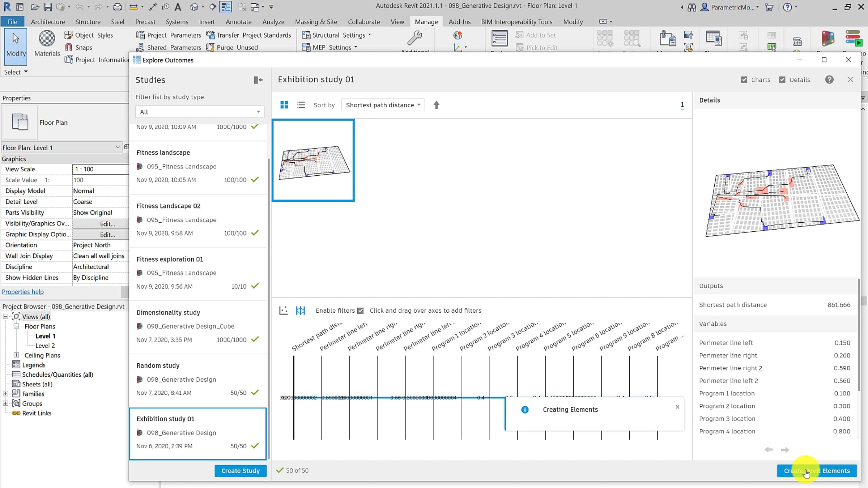Select parallel coordinates chart icon

point(300,311)
